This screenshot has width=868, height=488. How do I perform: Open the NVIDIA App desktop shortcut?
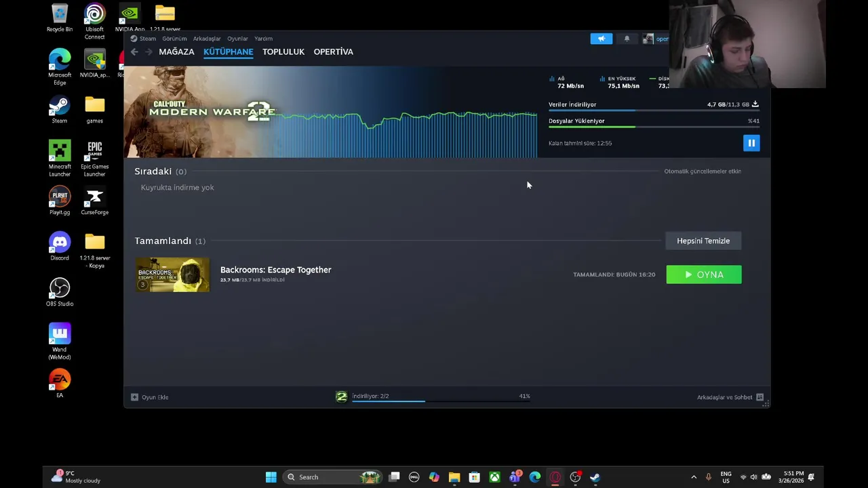click(130, 18)
